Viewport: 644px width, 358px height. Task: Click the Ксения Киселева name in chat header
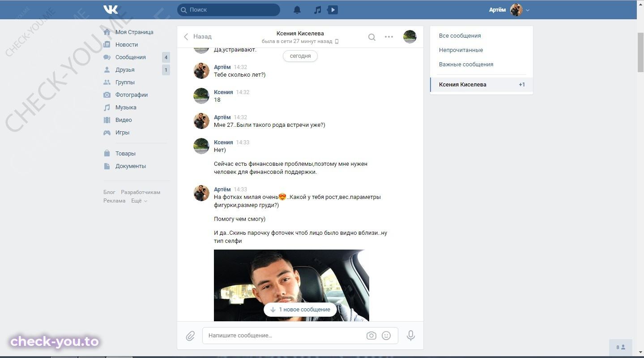coord(300,34)
